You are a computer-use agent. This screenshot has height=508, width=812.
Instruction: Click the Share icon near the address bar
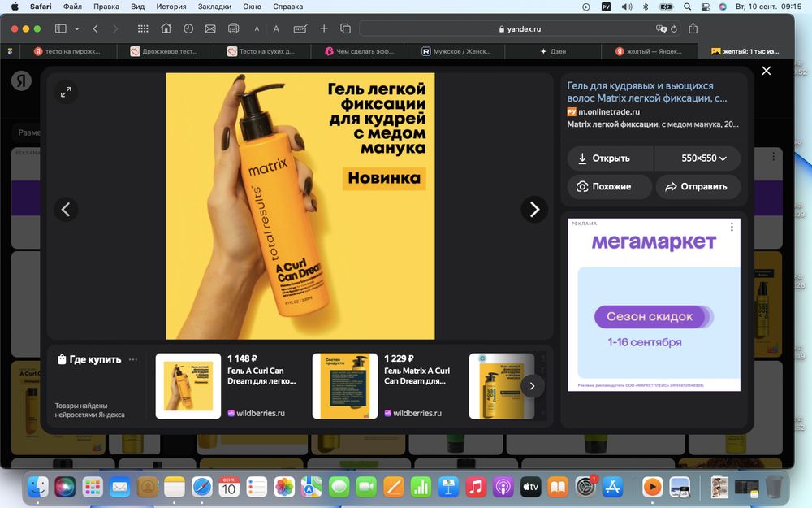(x=693, y=28)
